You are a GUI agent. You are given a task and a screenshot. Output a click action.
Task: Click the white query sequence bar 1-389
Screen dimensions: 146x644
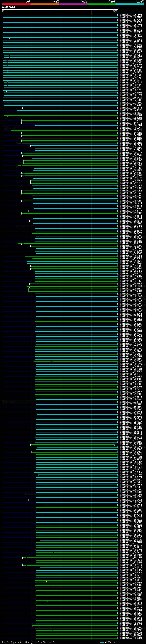pos(60,9)
